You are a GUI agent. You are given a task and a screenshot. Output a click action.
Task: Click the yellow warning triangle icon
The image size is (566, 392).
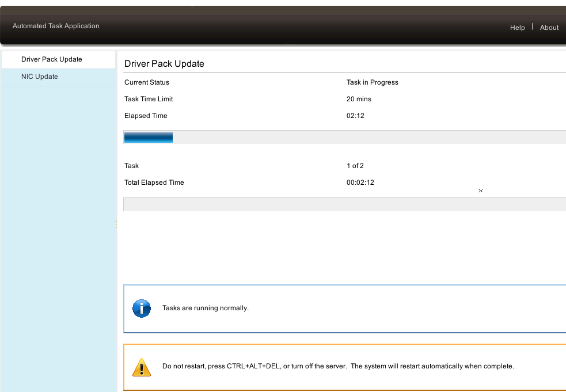(x=141, y=367)
